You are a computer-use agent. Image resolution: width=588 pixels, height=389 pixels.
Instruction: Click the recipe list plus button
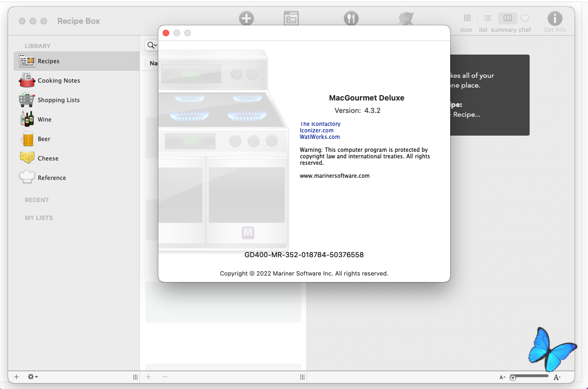tap(149, 377)
